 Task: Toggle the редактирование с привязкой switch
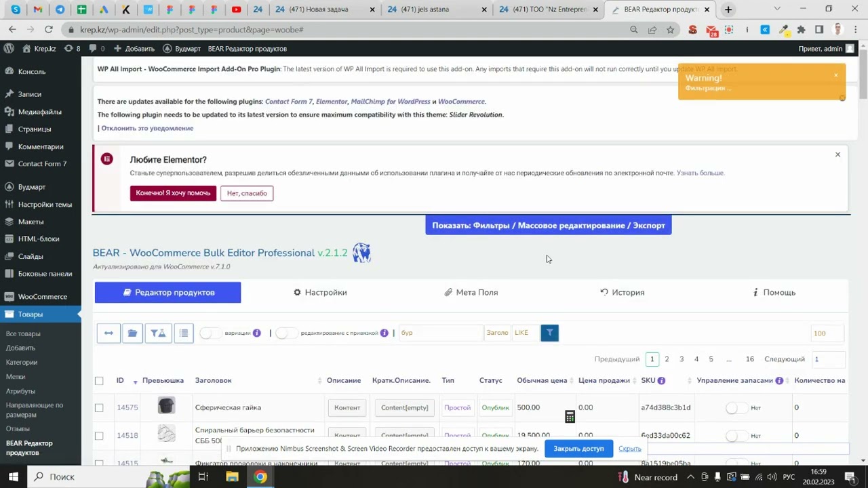286,333
